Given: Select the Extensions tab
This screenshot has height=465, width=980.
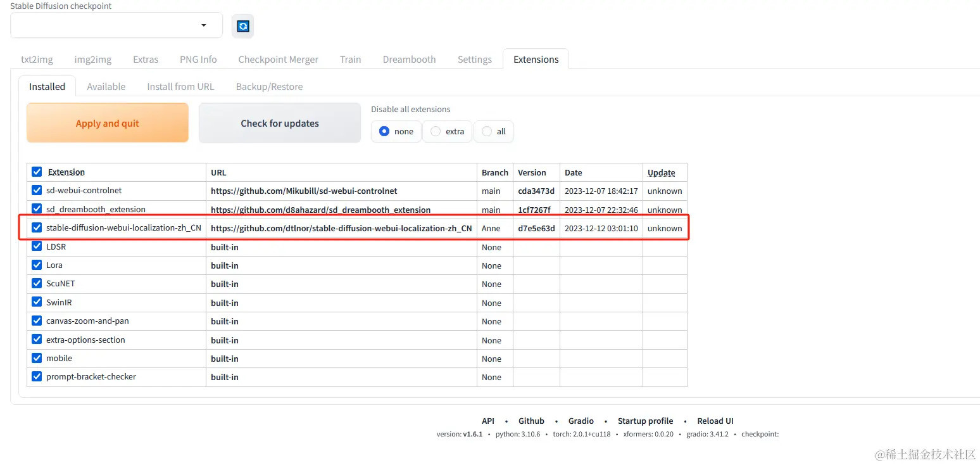Looking at the screenshot, I should 536,60.
